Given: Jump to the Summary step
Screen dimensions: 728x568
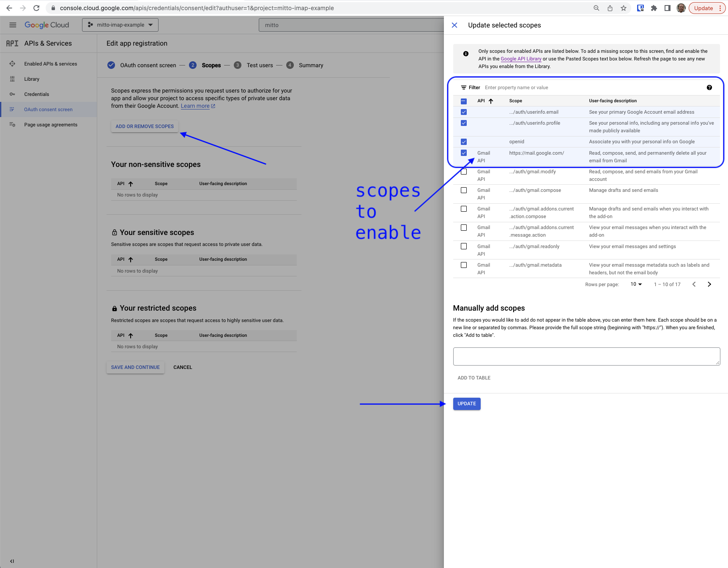Looking at the screenshot, I should pyautogui.click(x=305, y=65).
